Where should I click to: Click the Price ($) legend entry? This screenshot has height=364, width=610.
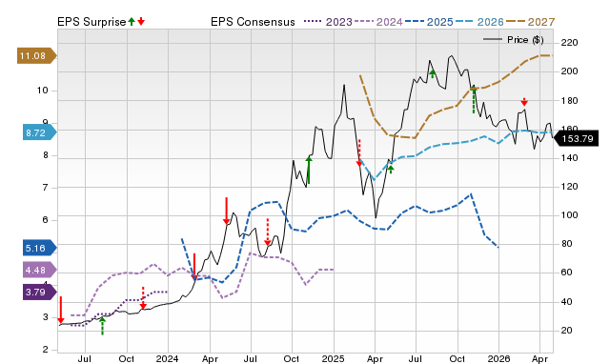[514, 40]
